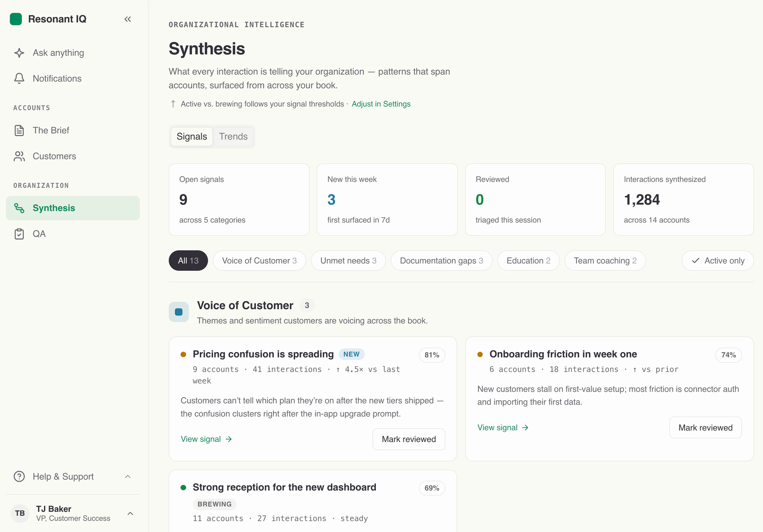763x532 pixels.
Task: Select the All 13 filter chip
Action: [188, 260]
